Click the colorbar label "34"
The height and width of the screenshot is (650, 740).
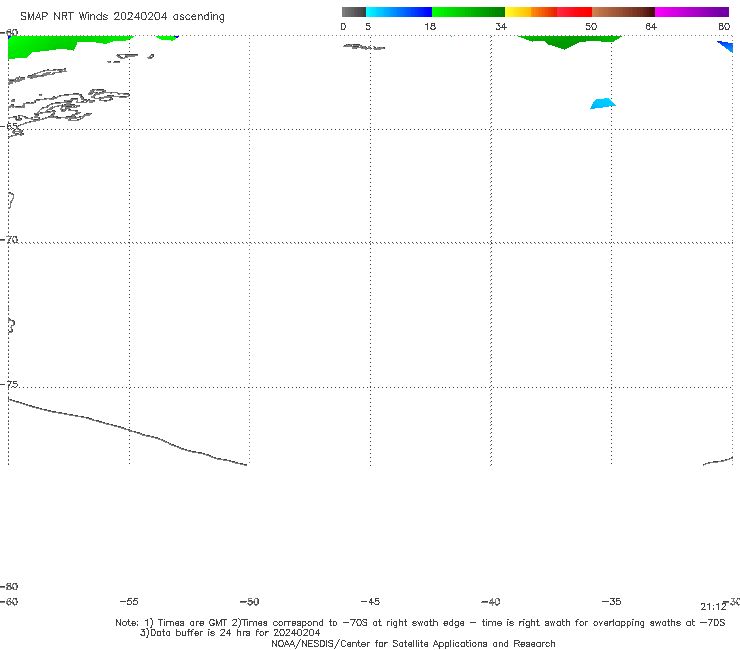click(x=501, y=27)
